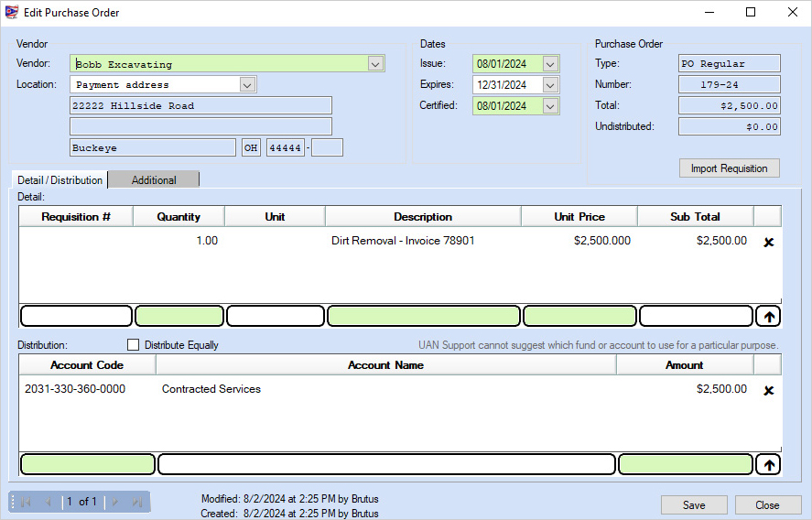Image resolution: width=812 pixels, height=520 pixels.
Task: Go to last record in navigator
Action: (137, 502)
